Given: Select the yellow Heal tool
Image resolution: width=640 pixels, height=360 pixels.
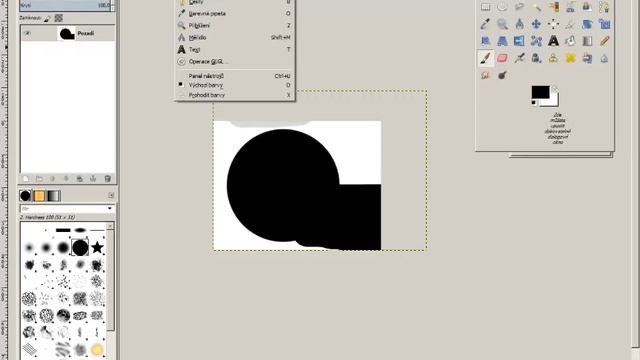Looking at the screenshot, I should click(x=570, y=58).
